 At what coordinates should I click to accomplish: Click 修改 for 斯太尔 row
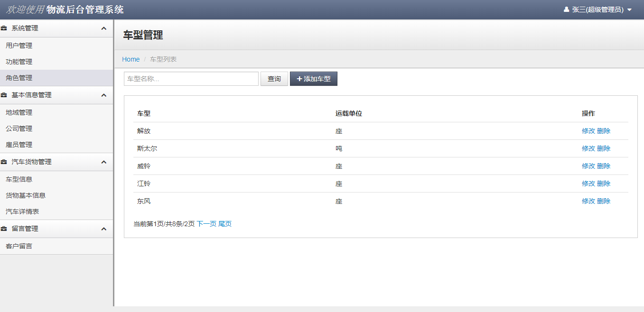click(x=588, y=148)
